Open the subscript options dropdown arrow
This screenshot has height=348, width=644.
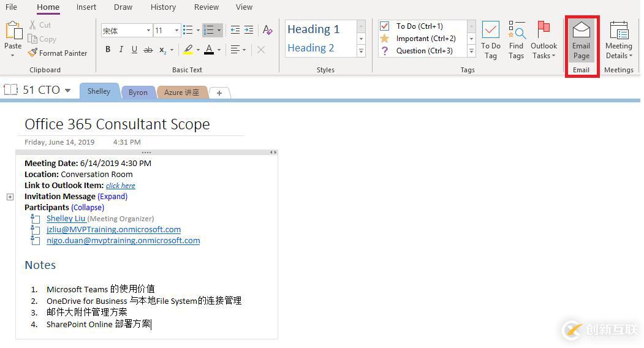click(172, 50)
